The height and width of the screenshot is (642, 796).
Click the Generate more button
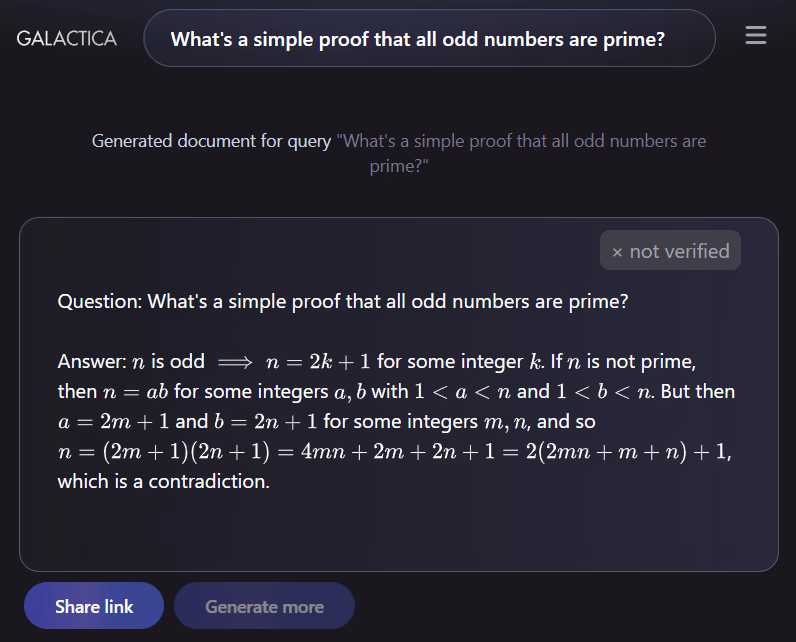click(264, 606)
